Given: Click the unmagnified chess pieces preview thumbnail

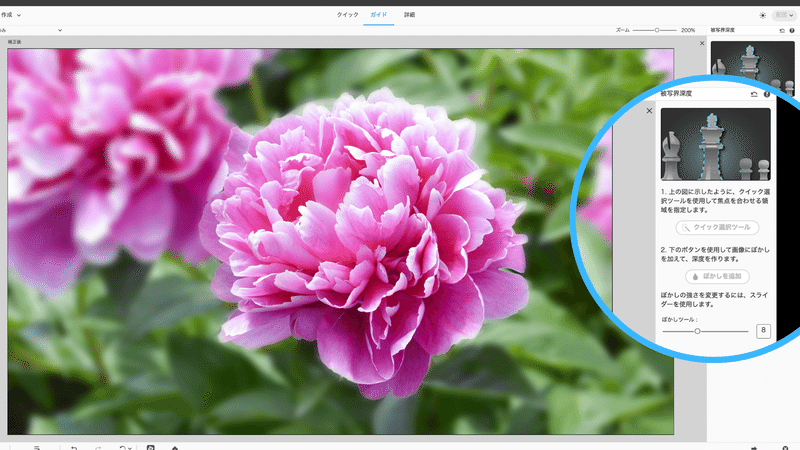Looking at the screenshot, I should coord(753,61).
